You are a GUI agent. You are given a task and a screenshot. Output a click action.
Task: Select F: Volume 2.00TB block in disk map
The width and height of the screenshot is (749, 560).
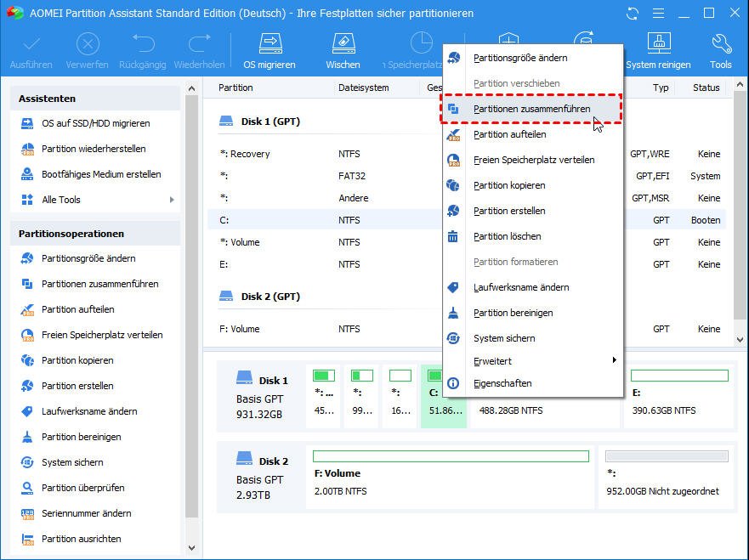[451, 477]
